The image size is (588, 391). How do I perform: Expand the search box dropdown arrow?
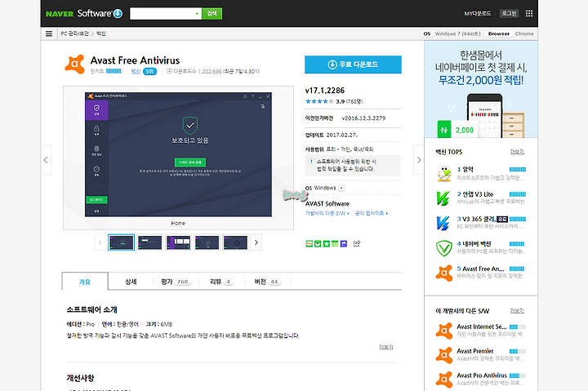197,14
